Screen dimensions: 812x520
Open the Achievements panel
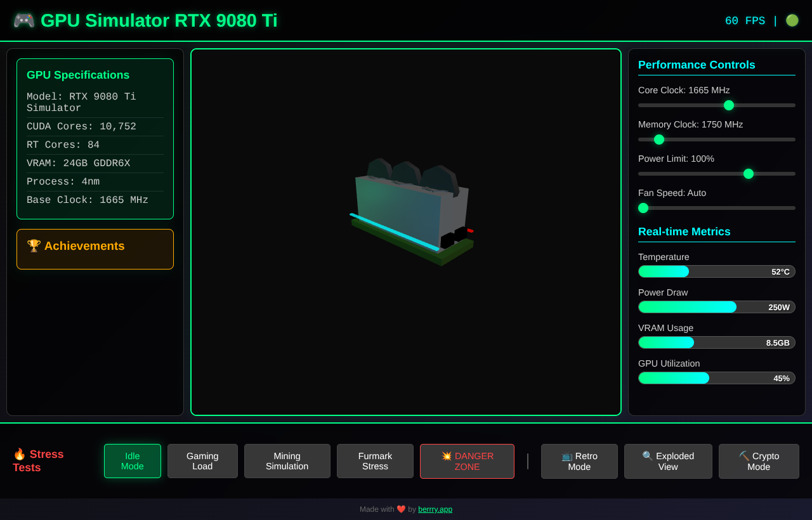(x=95, y=249)
